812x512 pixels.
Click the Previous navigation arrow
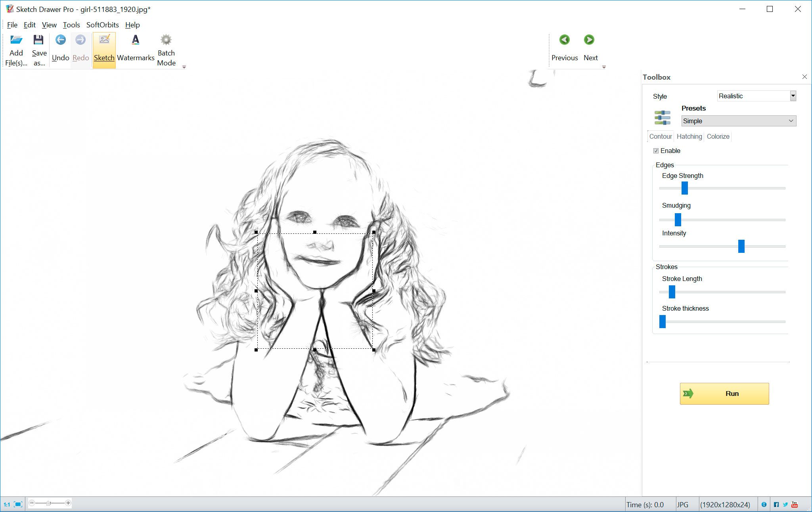(564, 40)
